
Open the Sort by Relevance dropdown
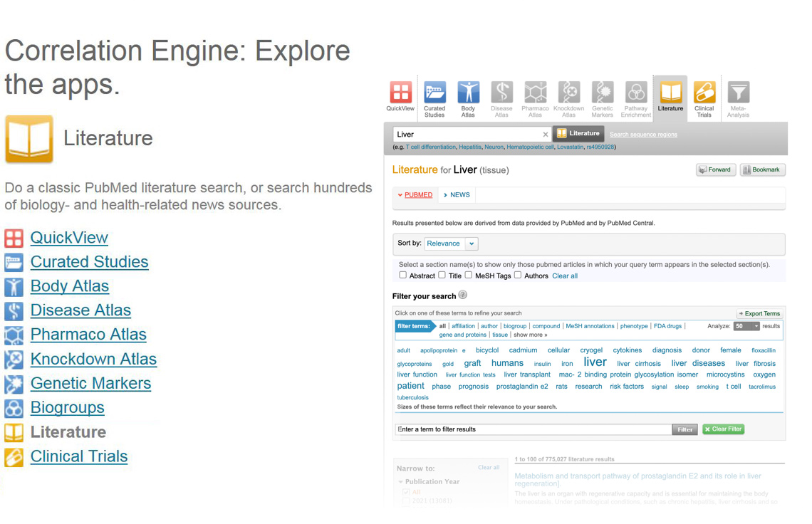[451, 243]
